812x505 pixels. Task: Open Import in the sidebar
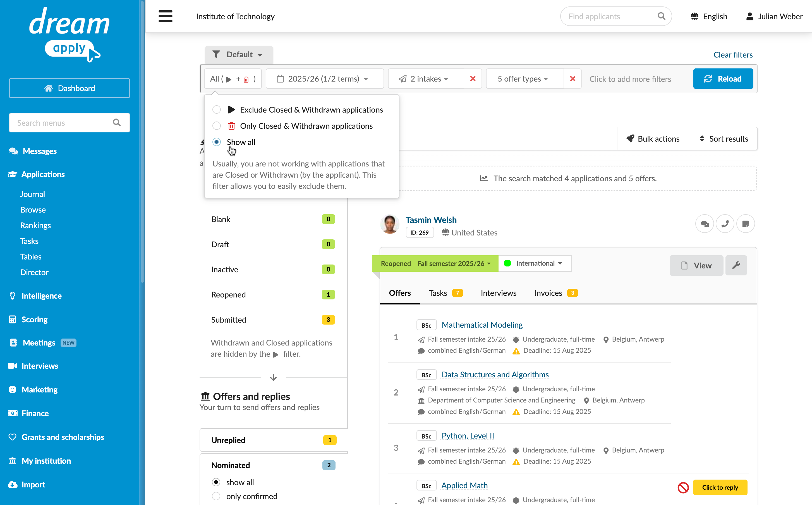click(x=33, y=485)
